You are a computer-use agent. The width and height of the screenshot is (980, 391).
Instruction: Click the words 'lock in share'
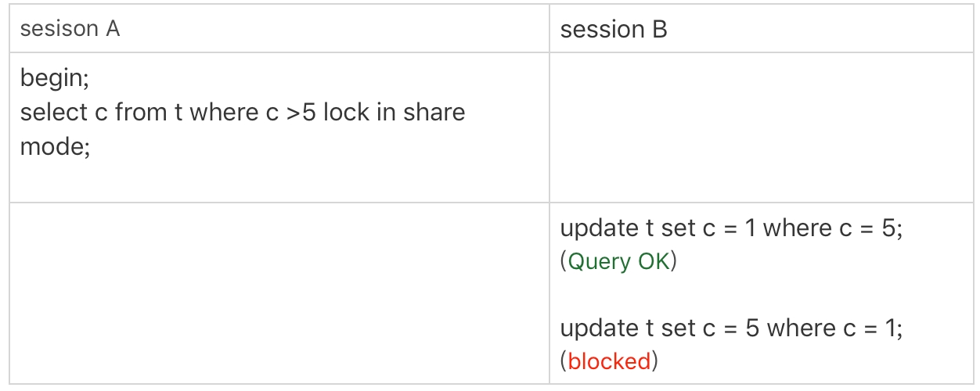coord(394,112)
